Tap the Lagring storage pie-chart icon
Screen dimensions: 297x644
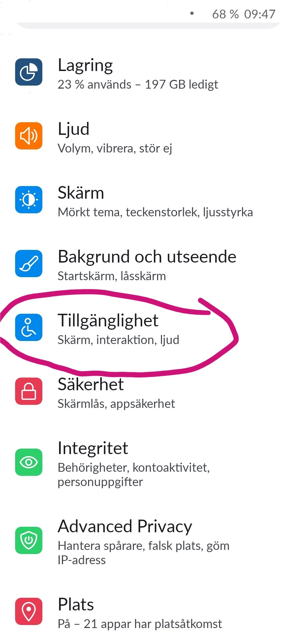(29, 72)
